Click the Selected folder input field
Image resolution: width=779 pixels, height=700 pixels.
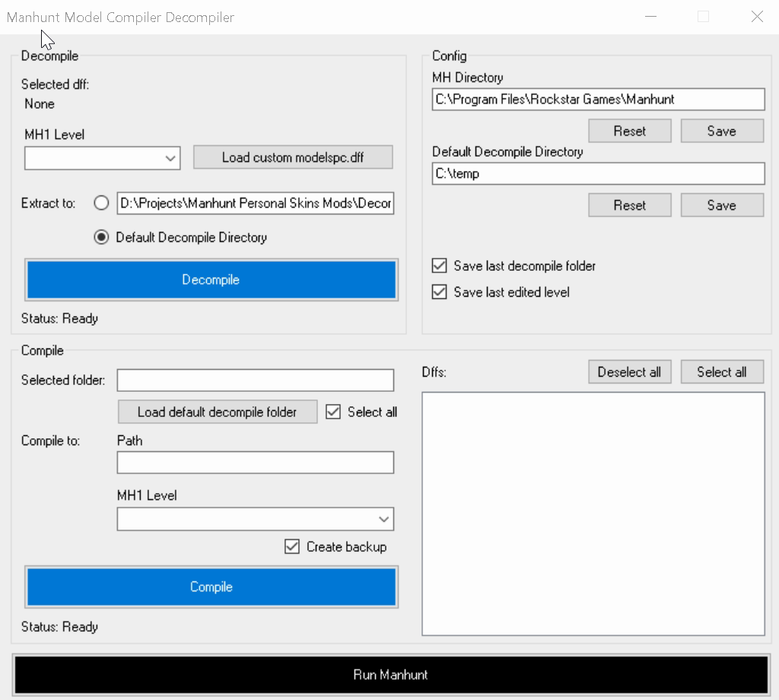[256, 380]
